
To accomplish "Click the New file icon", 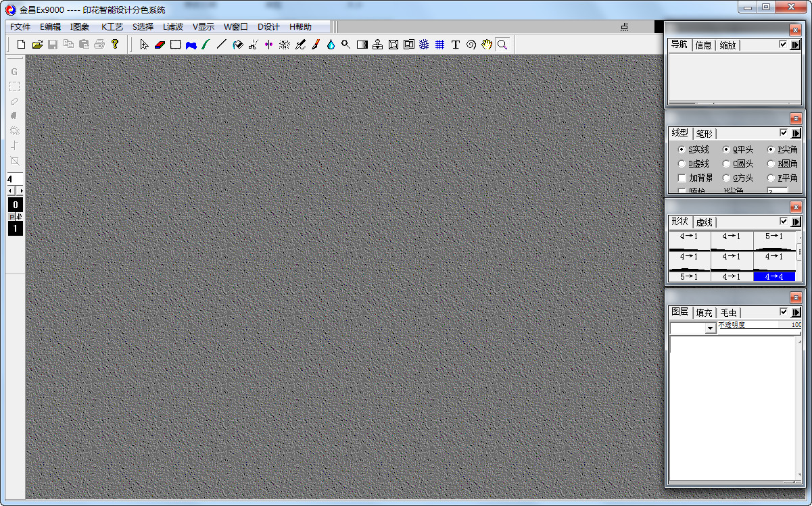I will 22,45.
